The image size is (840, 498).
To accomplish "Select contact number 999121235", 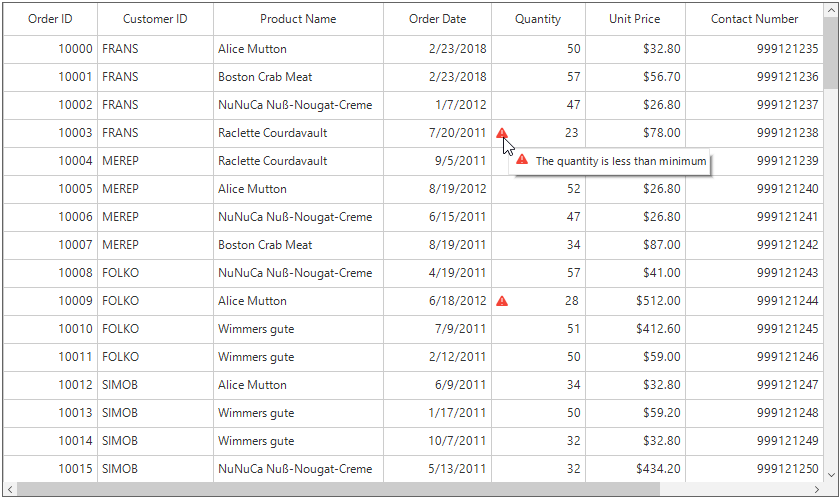I will [754, 49].
